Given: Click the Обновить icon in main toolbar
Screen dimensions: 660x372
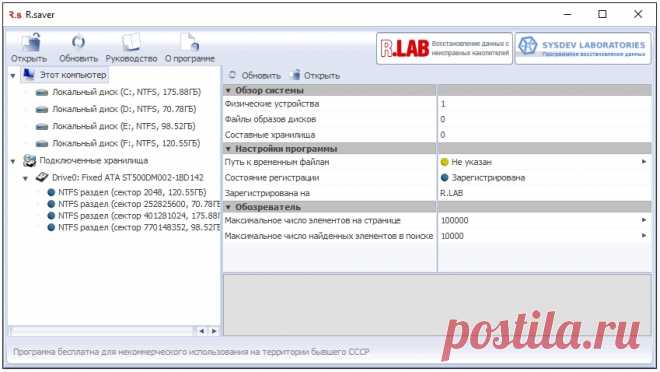Looking at the screenshot, I should point(78,42).
